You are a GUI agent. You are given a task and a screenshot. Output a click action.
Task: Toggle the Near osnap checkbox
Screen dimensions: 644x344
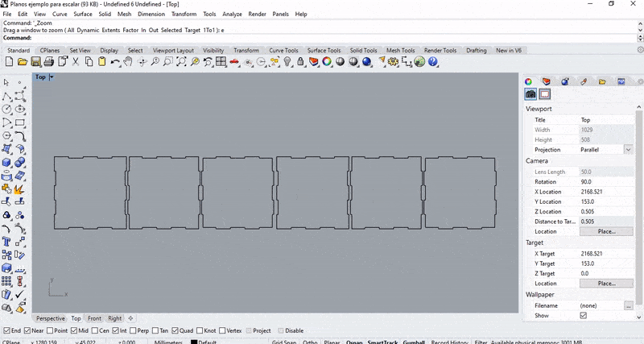click(27, 330)
